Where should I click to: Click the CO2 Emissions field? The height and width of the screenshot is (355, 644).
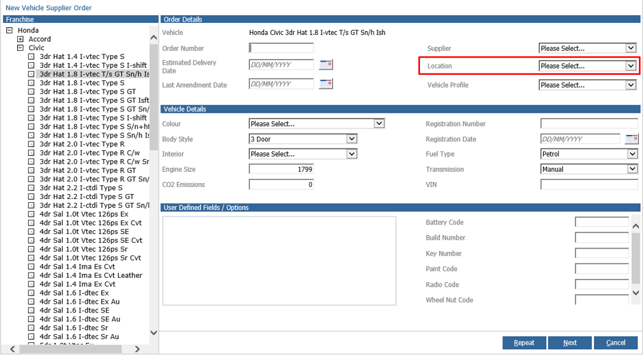click(x=281, y=184)
